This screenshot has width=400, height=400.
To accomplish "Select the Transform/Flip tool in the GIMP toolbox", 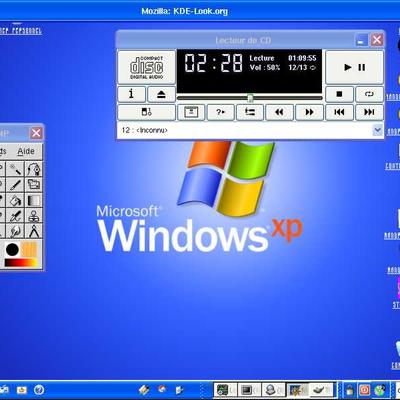I will pos(34,185).
